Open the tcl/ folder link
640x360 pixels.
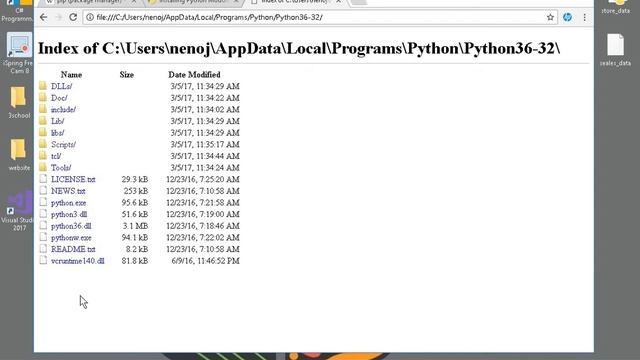(56, 156)
